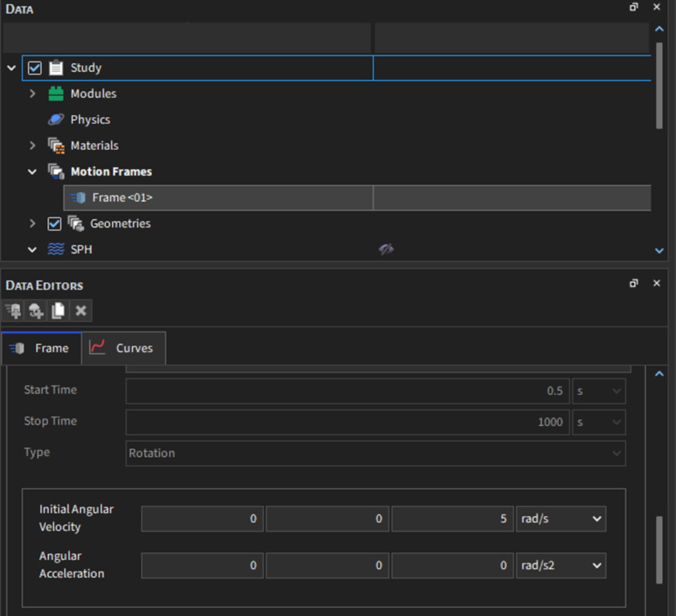Switch to the Curves tab
The width and height of the screenshot is (676, 616).
point(123,348)
